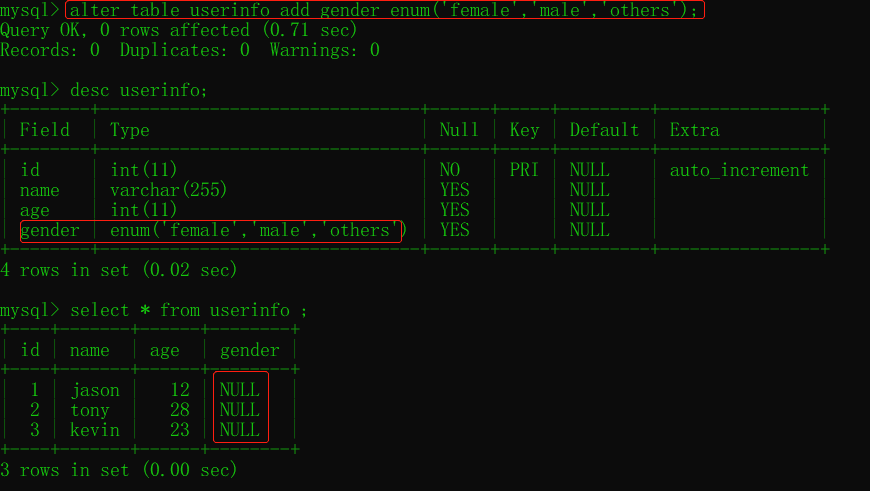Screen dimensions: 870x491
Task: Click the Default column header
Action: [604, 130]
